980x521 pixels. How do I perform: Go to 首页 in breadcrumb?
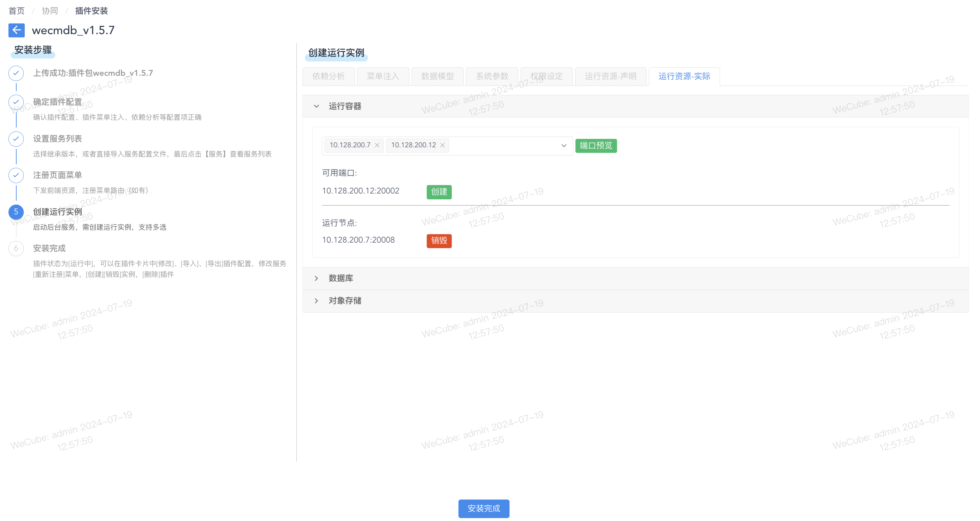point(17,11)
